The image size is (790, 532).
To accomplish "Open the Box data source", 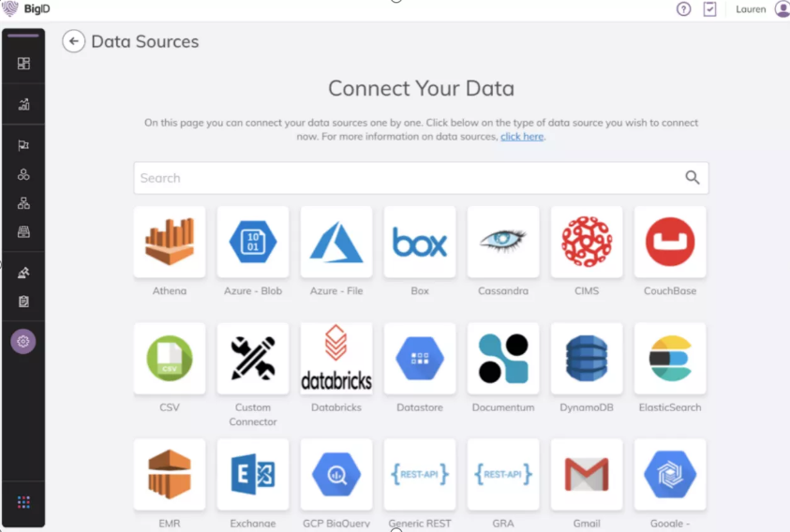I will [x=420, y=242].
